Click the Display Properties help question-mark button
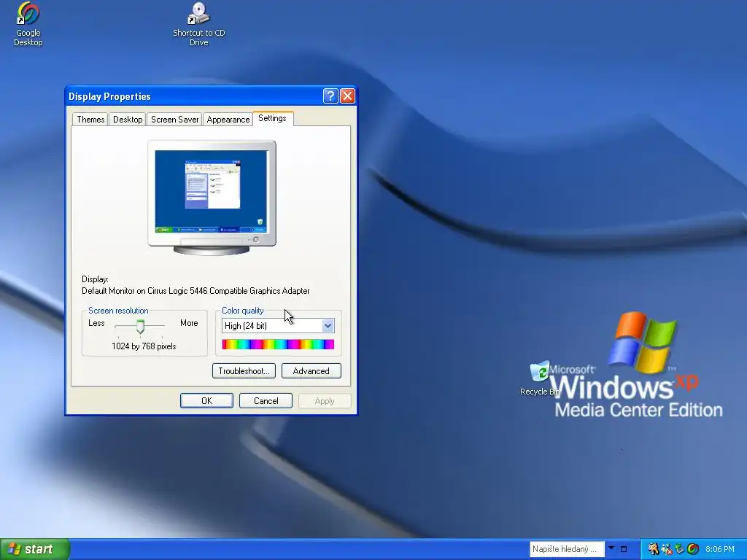 coord(330,96)
